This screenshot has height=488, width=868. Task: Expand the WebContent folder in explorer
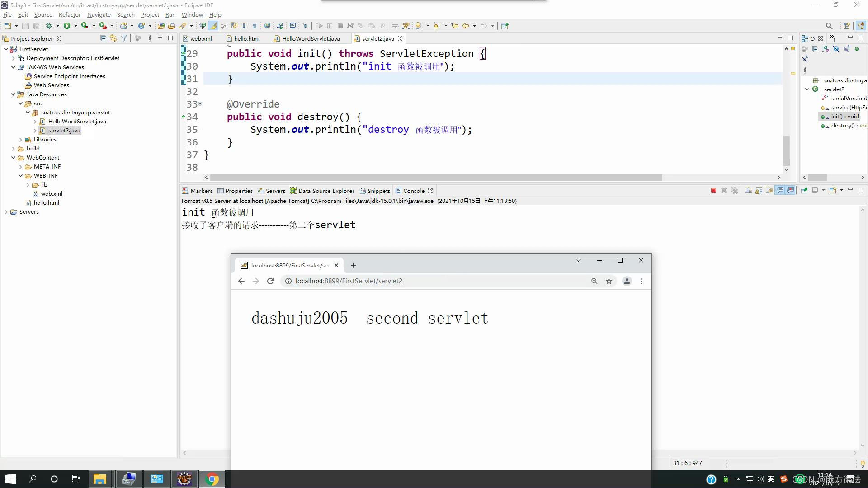point(13,157)
